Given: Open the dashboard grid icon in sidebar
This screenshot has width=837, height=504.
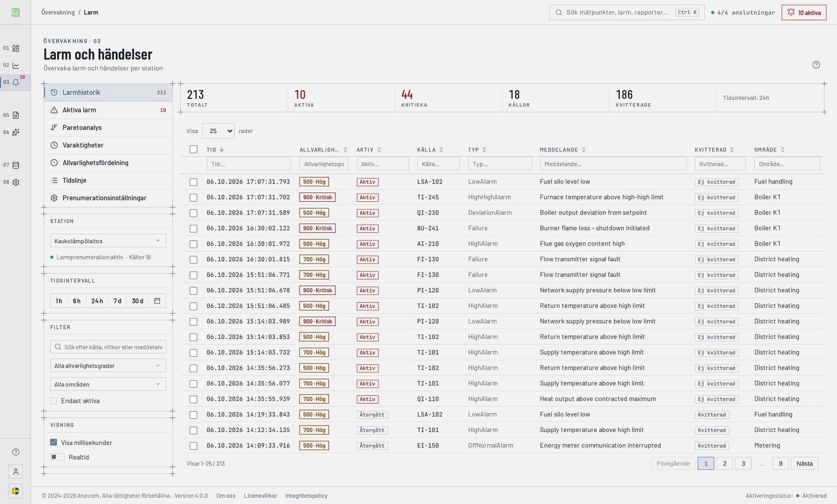Looking at the screenshot, I should tap(16, 48).
